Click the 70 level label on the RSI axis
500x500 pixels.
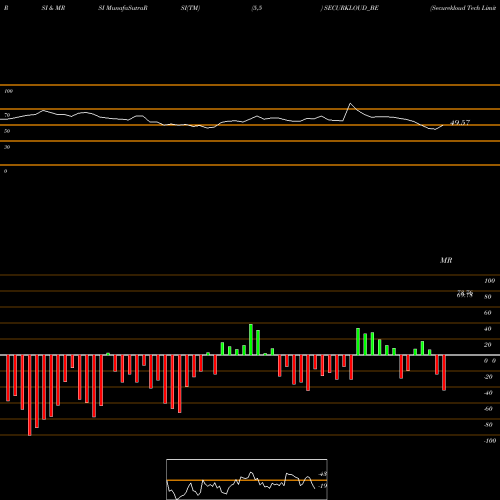[7, 115]
